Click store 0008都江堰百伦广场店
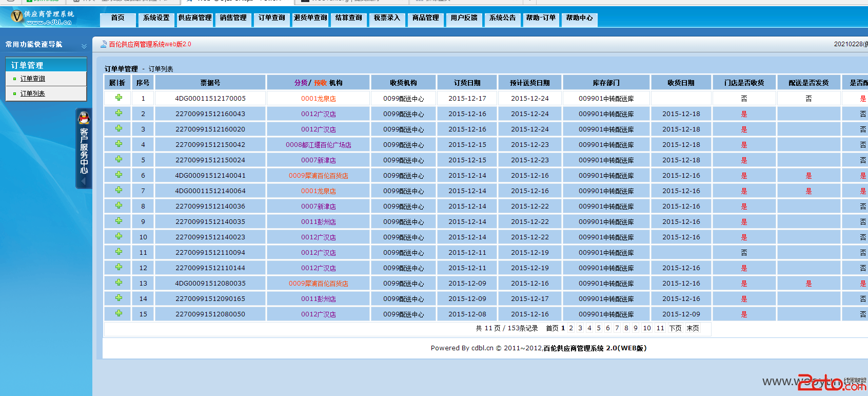868x396 pixels. [319, 145]
